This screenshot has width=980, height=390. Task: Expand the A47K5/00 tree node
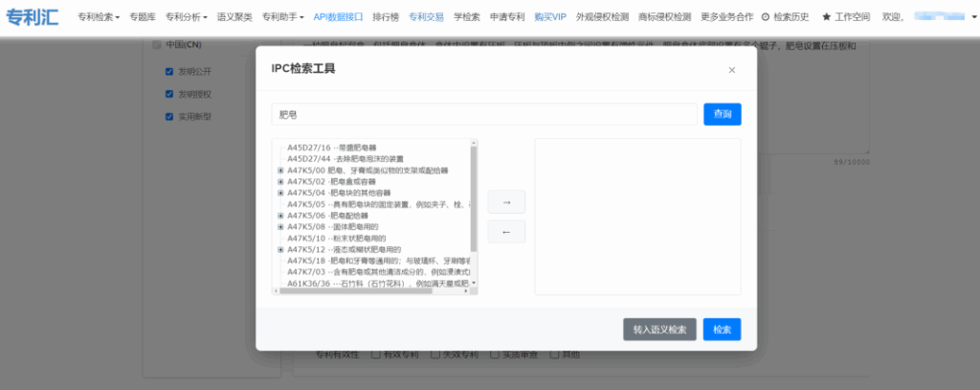pyautogui.click(x=280, y=170)
